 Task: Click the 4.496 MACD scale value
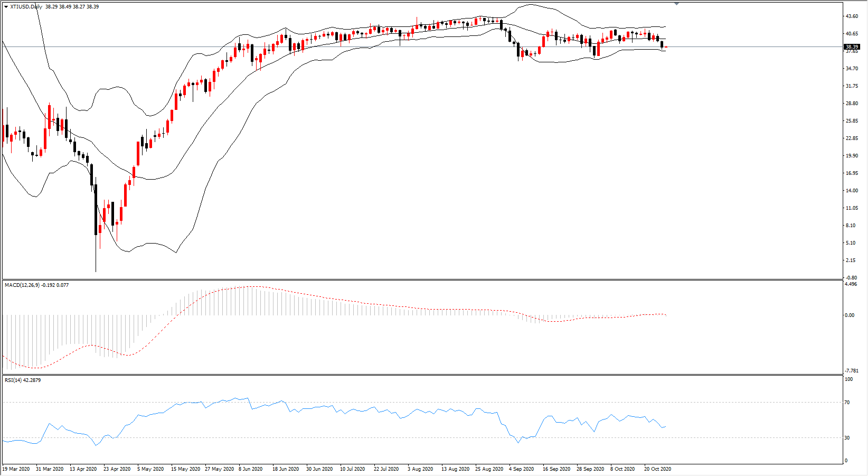click(851, 284)
